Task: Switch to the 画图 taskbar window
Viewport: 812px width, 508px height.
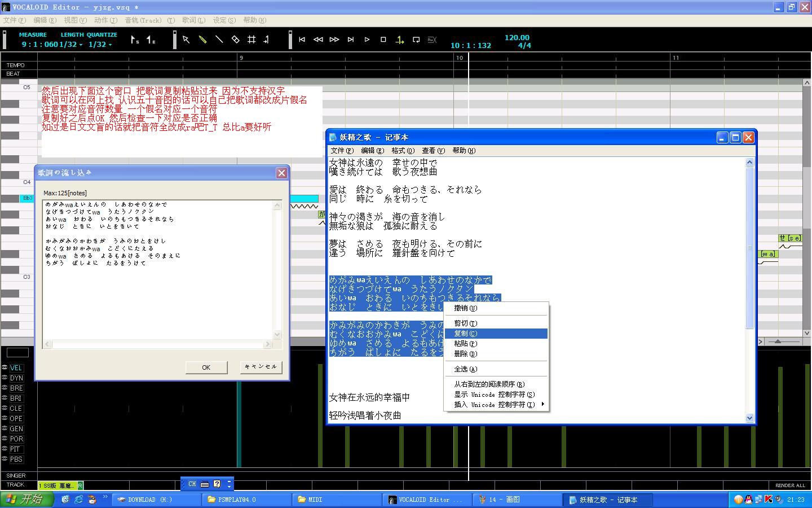Action: click(517, 500)
